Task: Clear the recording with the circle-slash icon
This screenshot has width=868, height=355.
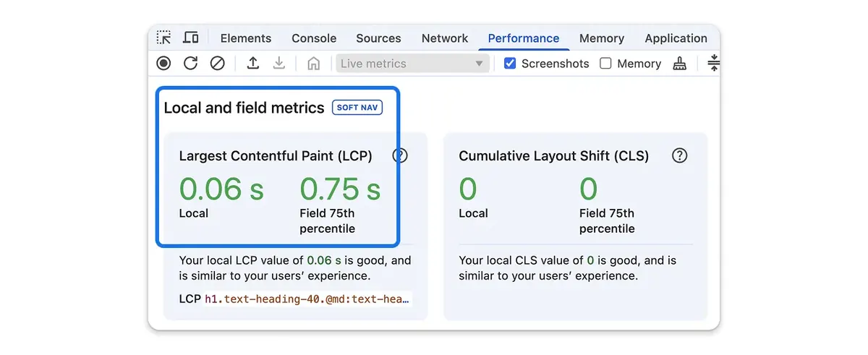Action: [217, 64]
